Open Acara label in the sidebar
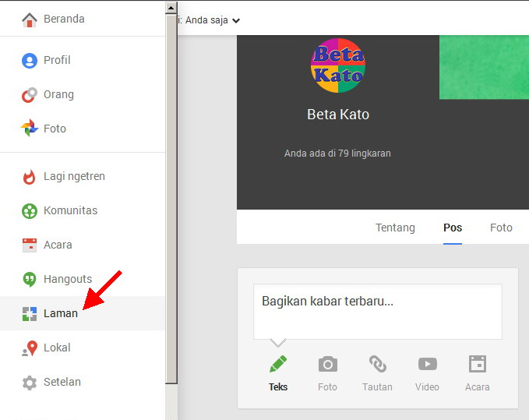The image size is (529, 420). (x=58, y=245)
